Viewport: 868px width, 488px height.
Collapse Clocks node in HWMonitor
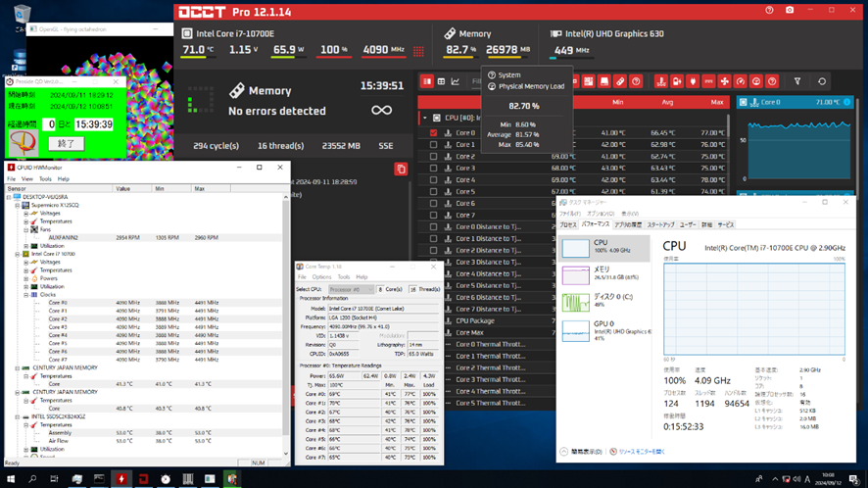26,295
